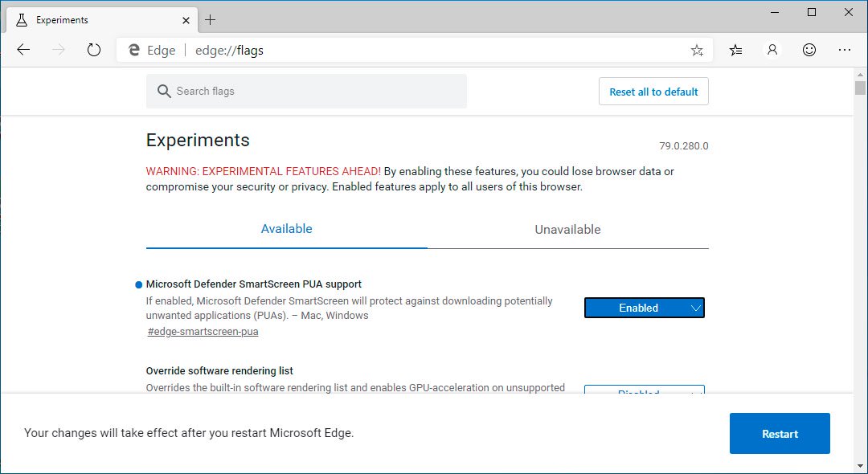Add this page to favorites star
868x474 pixels.
point(697,51)
